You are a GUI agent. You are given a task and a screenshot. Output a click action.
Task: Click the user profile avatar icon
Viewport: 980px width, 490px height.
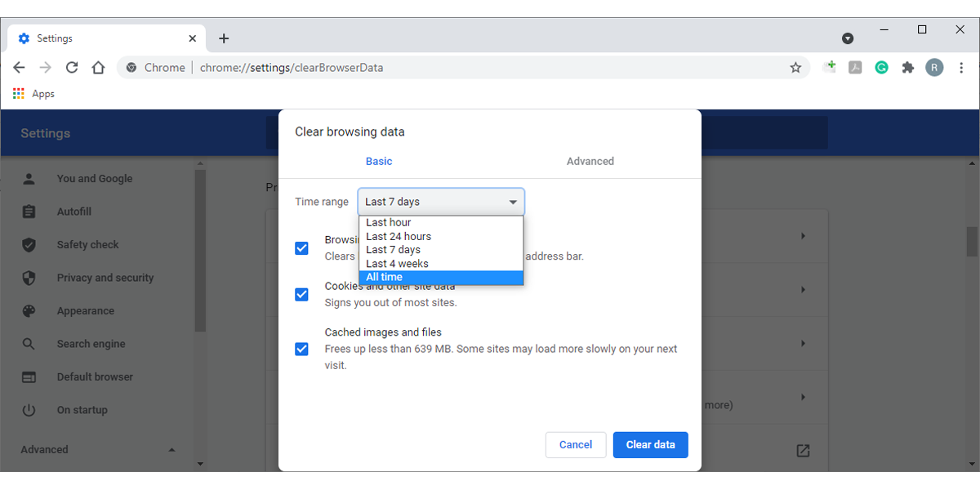coord(934,68)
